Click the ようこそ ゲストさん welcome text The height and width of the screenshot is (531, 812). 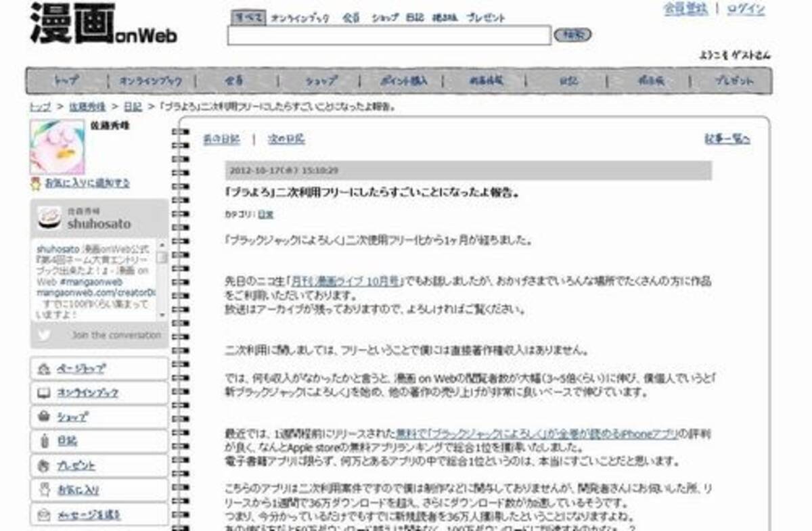(734, 55)
